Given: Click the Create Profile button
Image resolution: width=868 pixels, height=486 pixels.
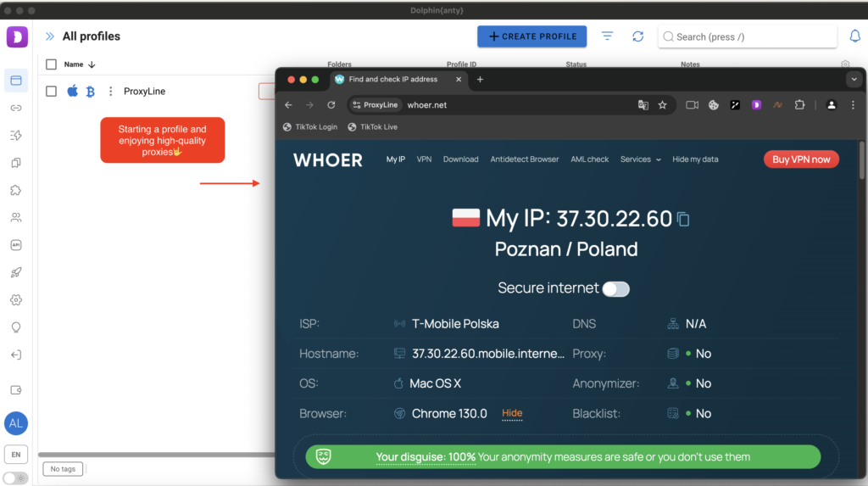Looking at the screenshot, I should [x=532, y=36].
